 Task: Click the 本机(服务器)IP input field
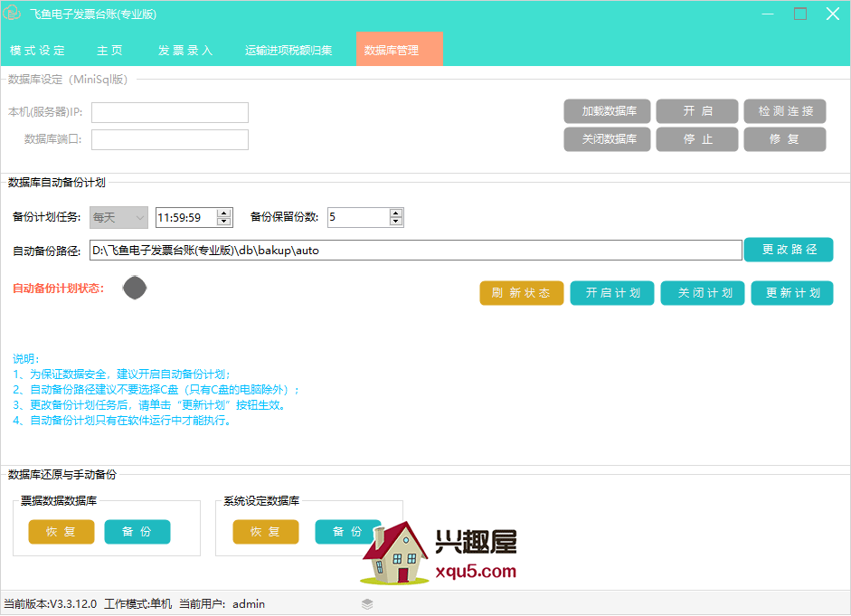[170, 112]
